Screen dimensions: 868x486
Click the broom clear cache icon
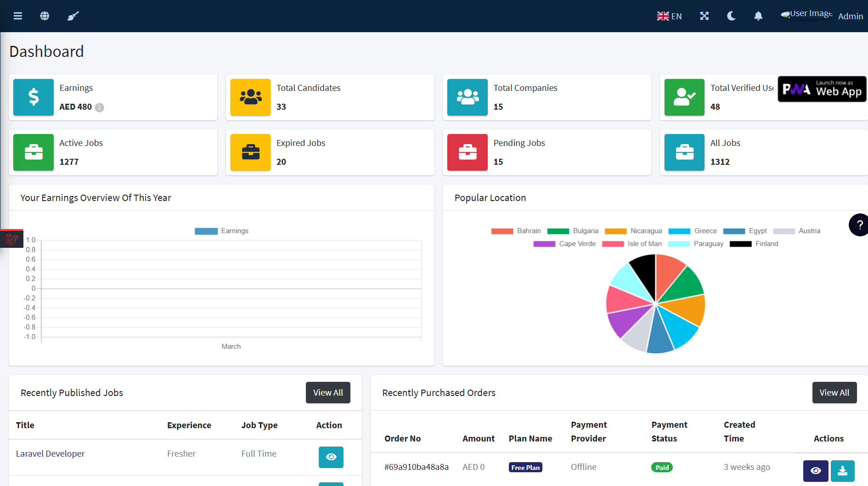coord(73,16)
